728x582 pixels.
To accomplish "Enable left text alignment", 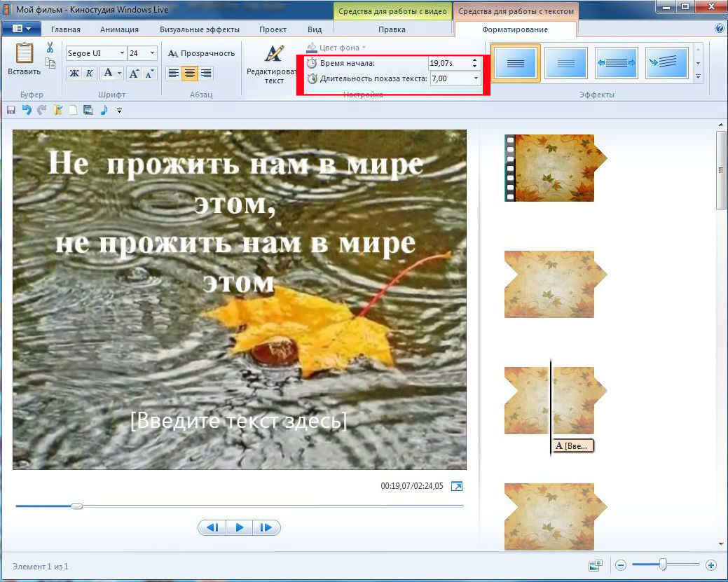I will (x=173, y=74).
